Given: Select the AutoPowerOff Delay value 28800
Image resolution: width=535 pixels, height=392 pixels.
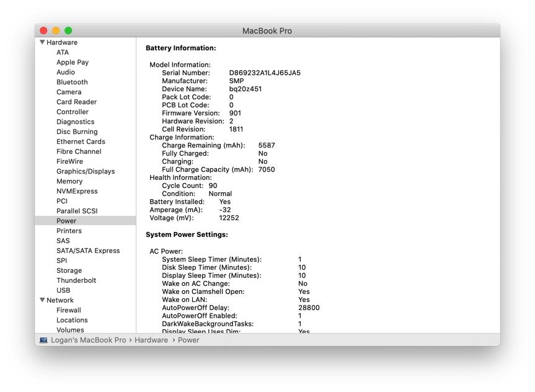Looking at the screenshot, I should click(309, 308).
